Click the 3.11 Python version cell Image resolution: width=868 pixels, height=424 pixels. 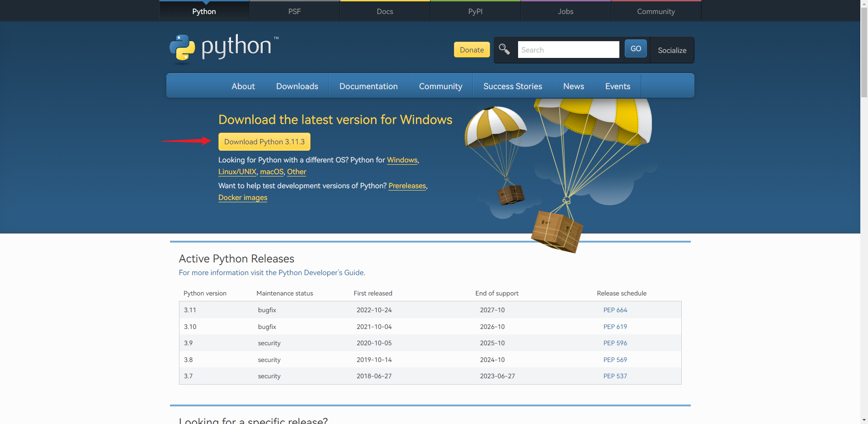[190, 310]
